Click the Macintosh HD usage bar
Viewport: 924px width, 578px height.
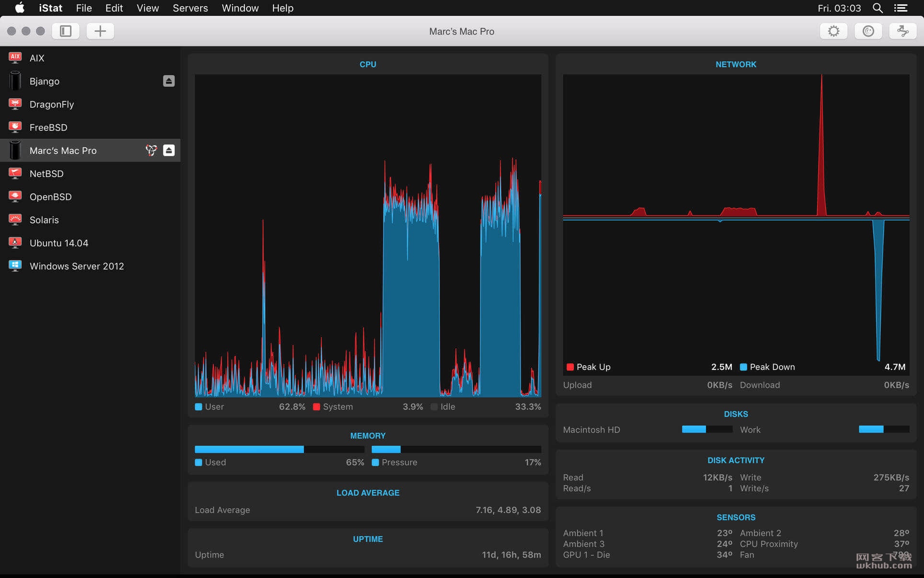(x=707, y=429)
